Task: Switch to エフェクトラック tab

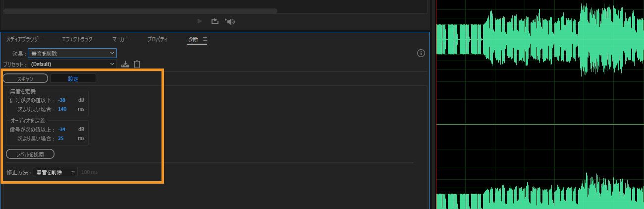Action: tap(77, 39)
